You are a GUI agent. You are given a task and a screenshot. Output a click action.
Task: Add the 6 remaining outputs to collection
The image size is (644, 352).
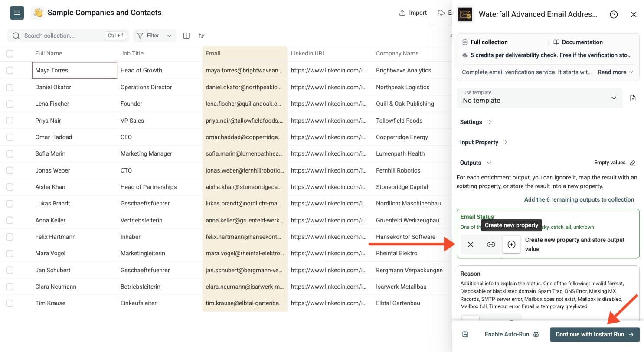pyautogui.click(x=579, y=199)
